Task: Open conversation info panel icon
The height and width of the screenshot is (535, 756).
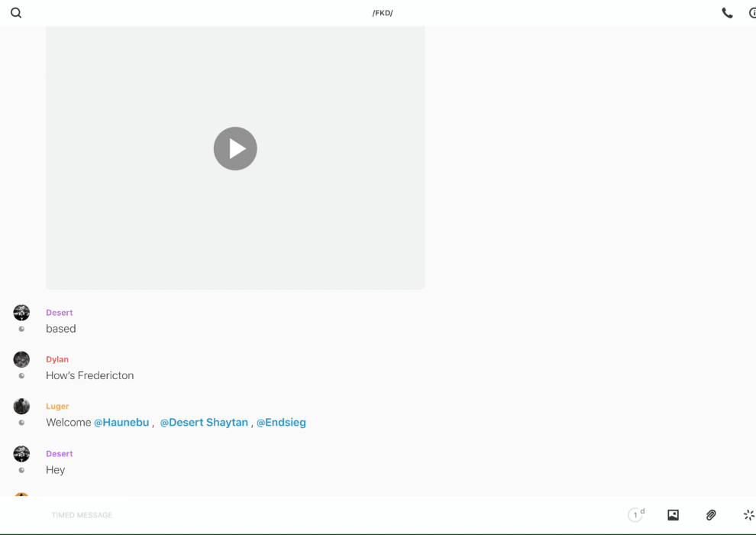Action: point(751,13)
